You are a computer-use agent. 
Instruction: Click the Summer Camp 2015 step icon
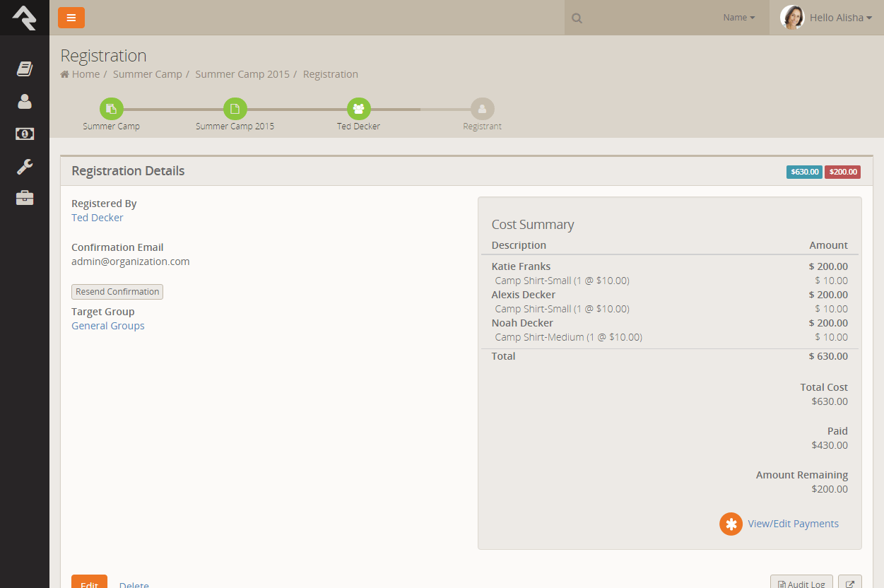click(235, 109)
